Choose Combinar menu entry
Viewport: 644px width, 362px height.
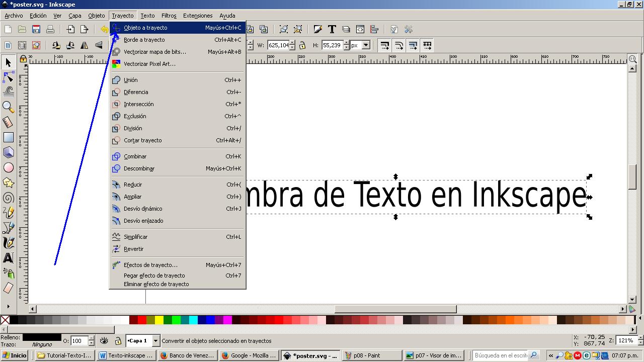click(177, 156)
